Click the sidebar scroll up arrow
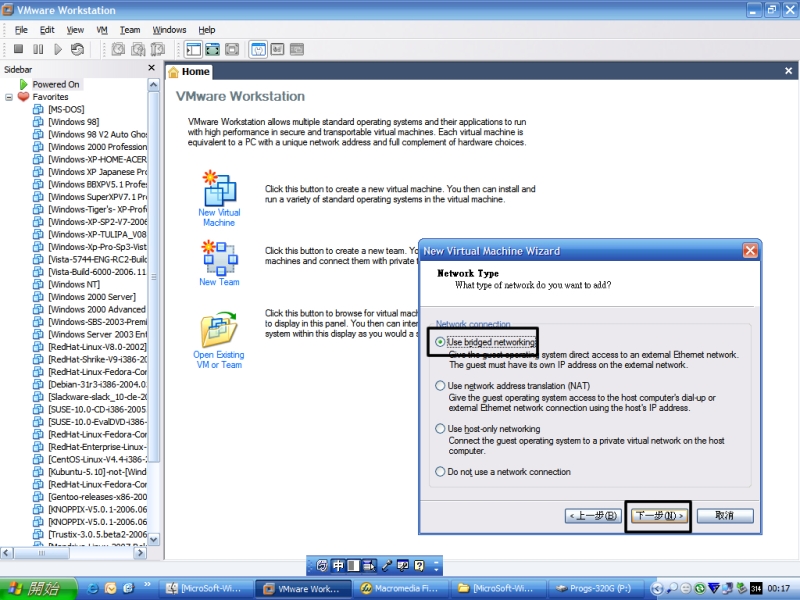Viewport: 800px width, 600px height. pyautogui.click(x=154, y=85)
